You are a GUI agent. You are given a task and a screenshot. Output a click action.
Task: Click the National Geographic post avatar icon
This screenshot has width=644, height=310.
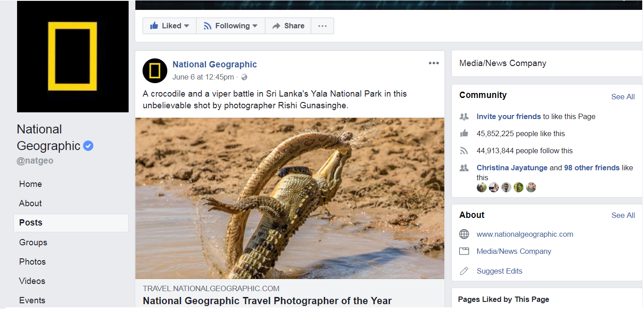coord(155,71)
